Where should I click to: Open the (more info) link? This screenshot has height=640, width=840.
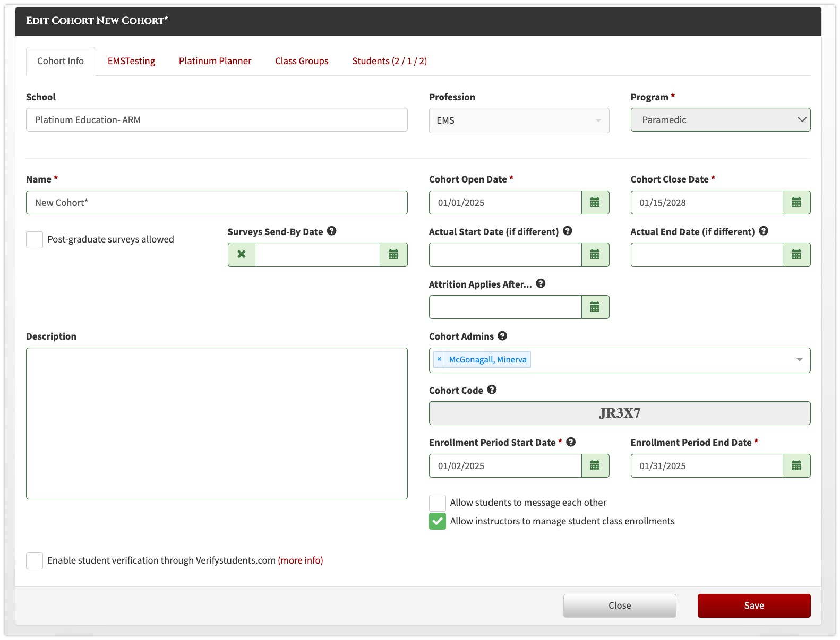coord(301,560)
